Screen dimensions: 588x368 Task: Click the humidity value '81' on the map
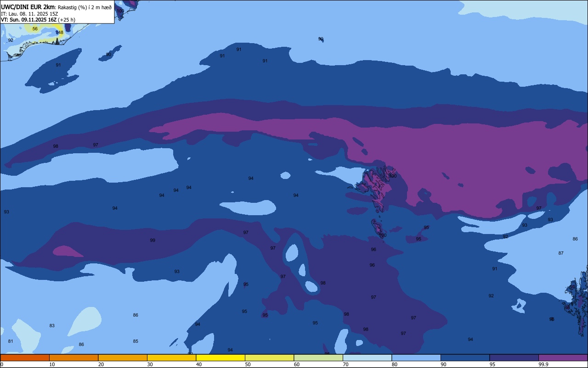point(11,341)
